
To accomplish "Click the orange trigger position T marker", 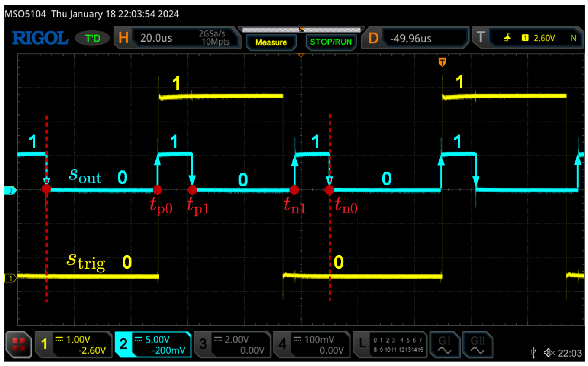I will coord(442,62).
